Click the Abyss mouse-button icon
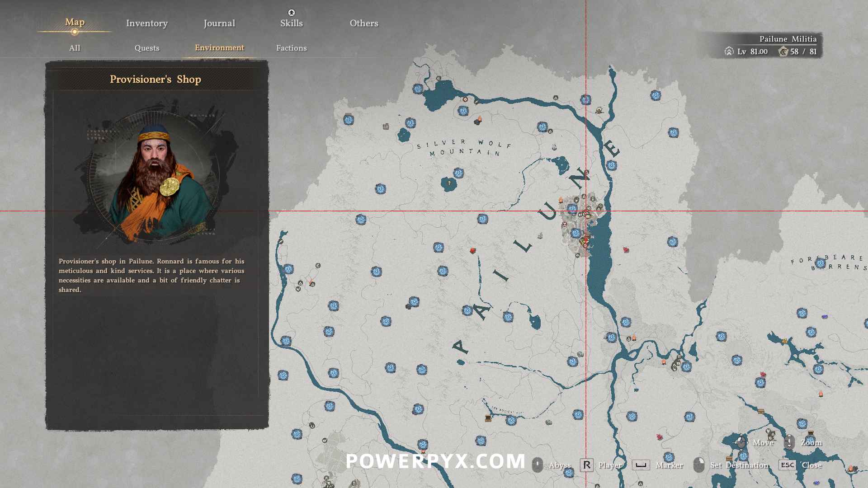This screenshot has height=488, width=868. point(537,465)
